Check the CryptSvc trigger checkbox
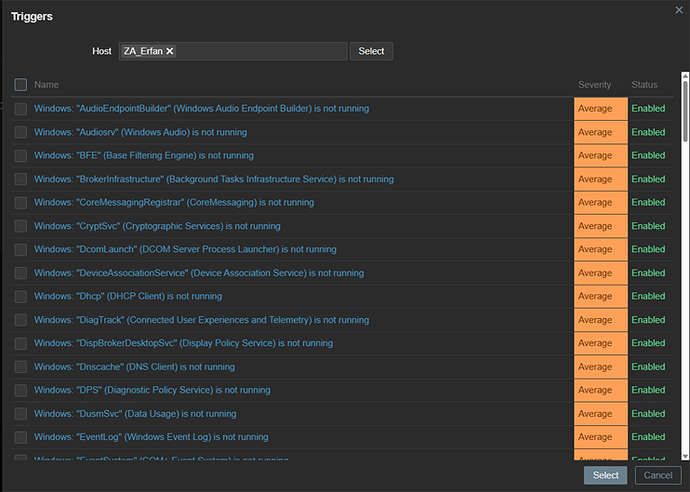Viewport: 690px width, 492px height. (21, 226)
